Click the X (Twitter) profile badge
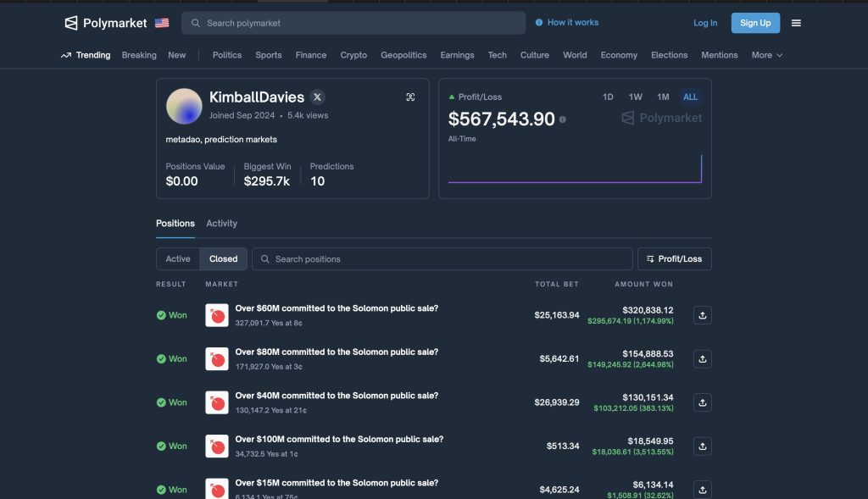Screen dimensions: 868x499 coord(317,97)
